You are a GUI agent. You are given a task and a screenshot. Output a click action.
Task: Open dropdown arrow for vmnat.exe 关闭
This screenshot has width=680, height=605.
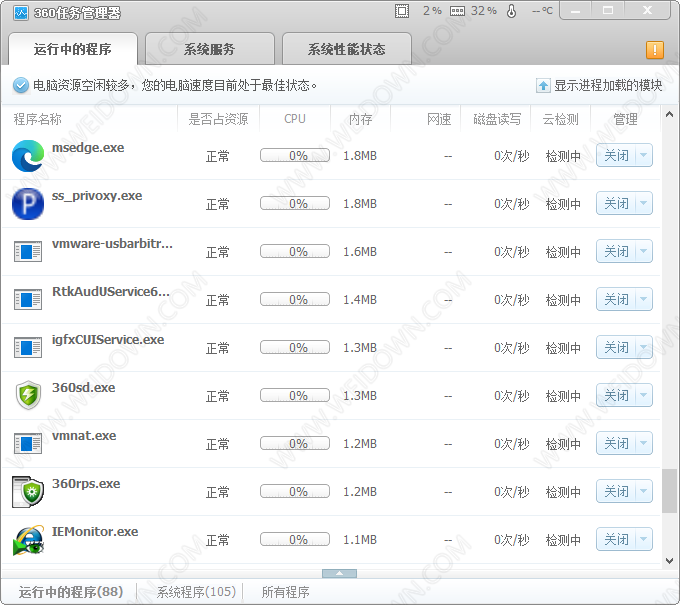(x=644, y=443)
